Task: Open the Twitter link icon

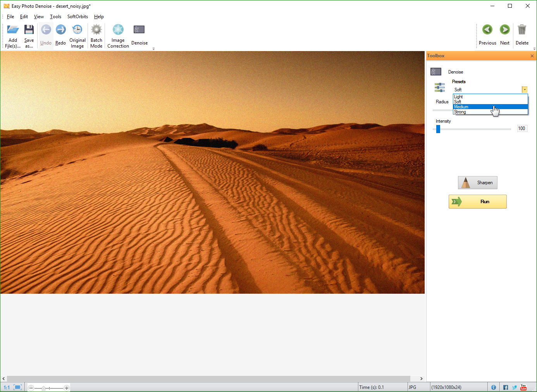Action: (515, 387)
